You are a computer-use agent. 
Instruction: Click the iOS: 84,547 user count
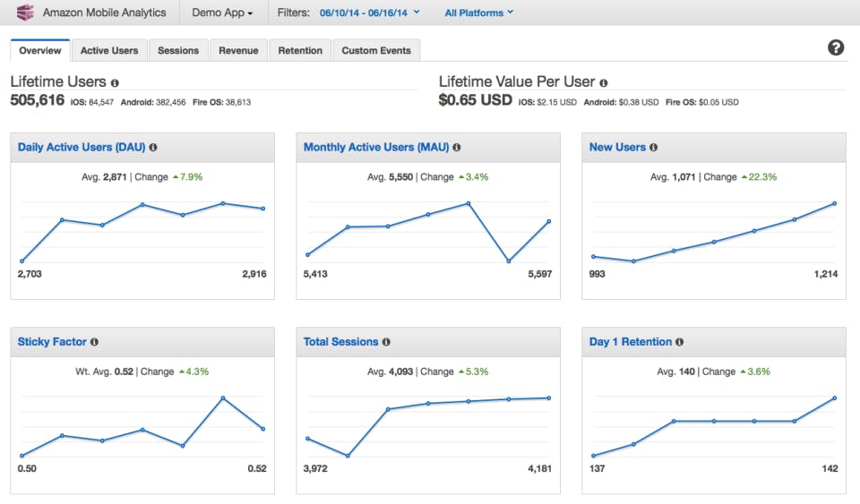(92, 102)
